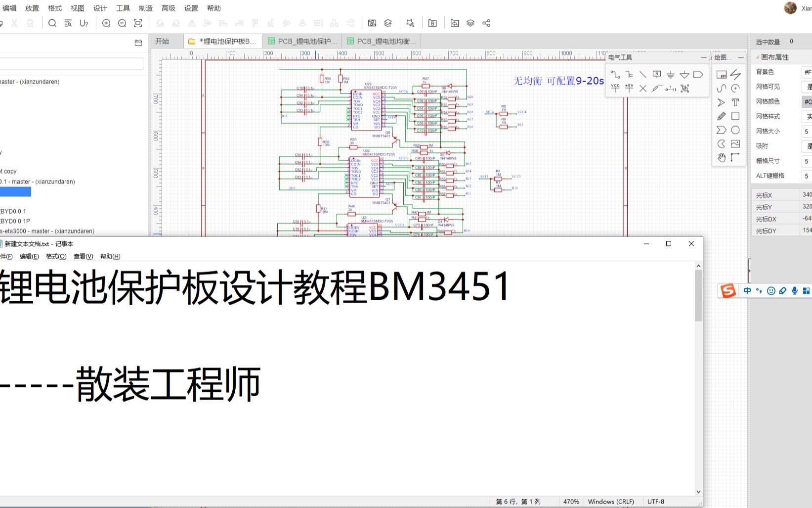Select the text tool in 绘图 panel

pyautogui.click(x=736, y=102)
